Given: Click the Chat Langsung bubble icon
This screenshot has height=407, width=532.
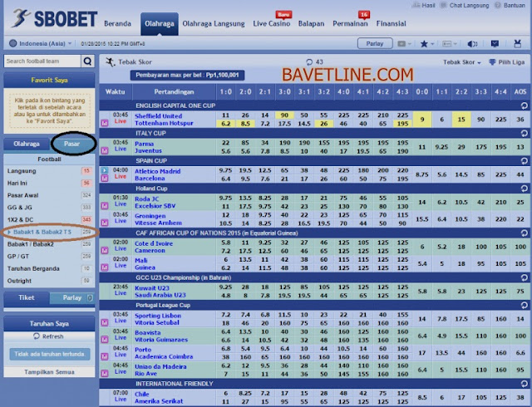Looking at the screenshot, I should [443, 5].
